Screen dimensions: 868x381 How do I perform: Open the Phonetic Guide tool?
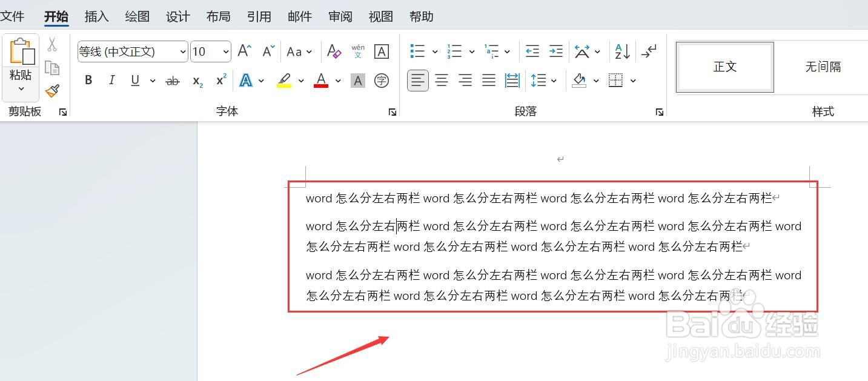tap(358, 51)
